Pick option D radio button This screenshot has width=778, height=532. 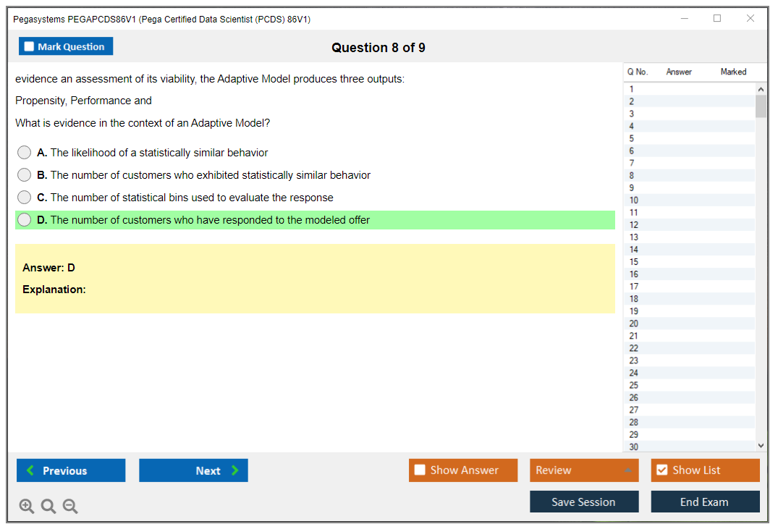[x=25, y=220]
